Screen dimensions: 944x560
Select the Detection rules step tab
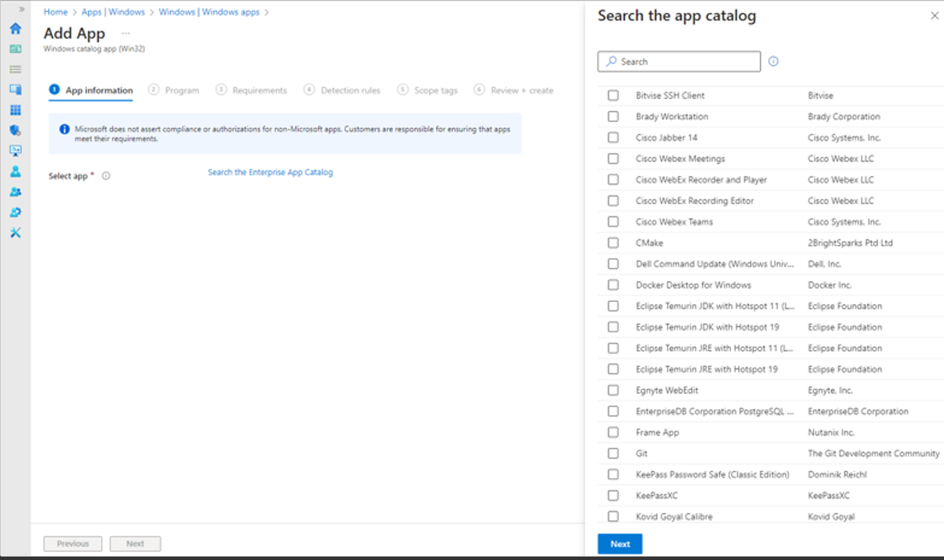(342, 90)
